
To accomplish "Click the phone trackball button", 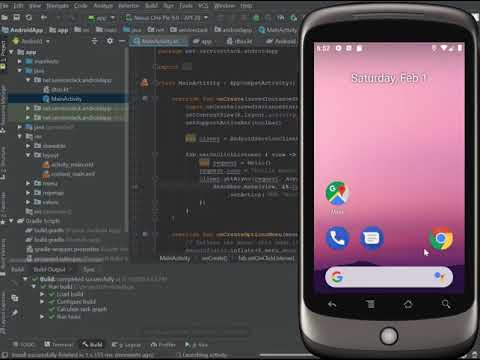I will [x=389, y=335].
